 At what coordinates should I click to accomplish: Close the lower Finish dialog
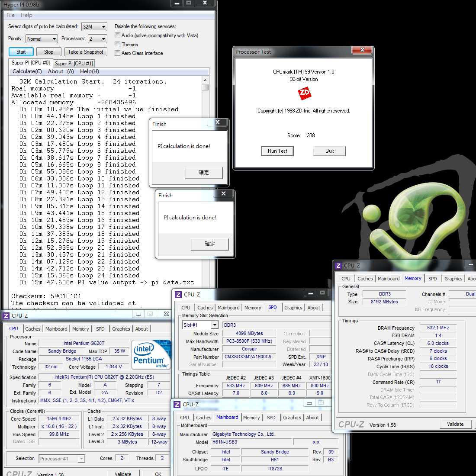pos(223,193)
